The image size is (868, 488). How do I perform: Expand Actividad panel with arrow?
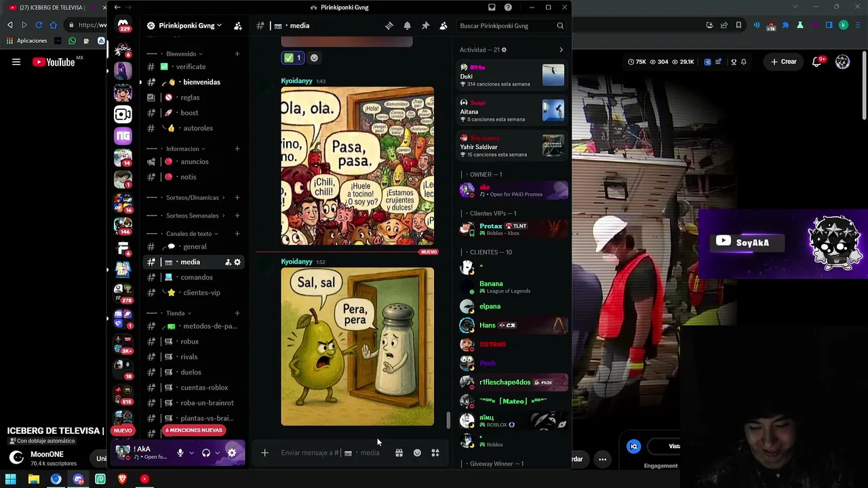click(x=561, y=50)
